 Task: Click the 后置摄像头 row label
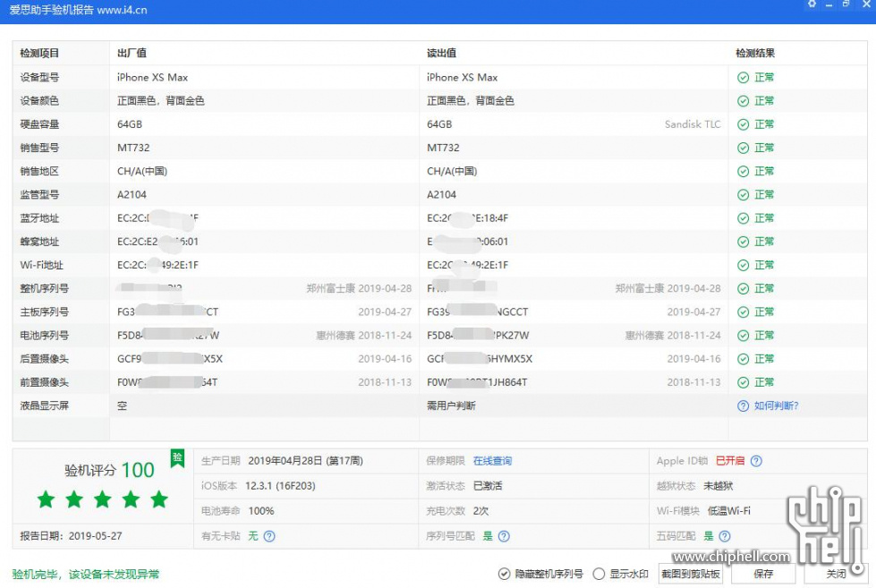[45, 360]
